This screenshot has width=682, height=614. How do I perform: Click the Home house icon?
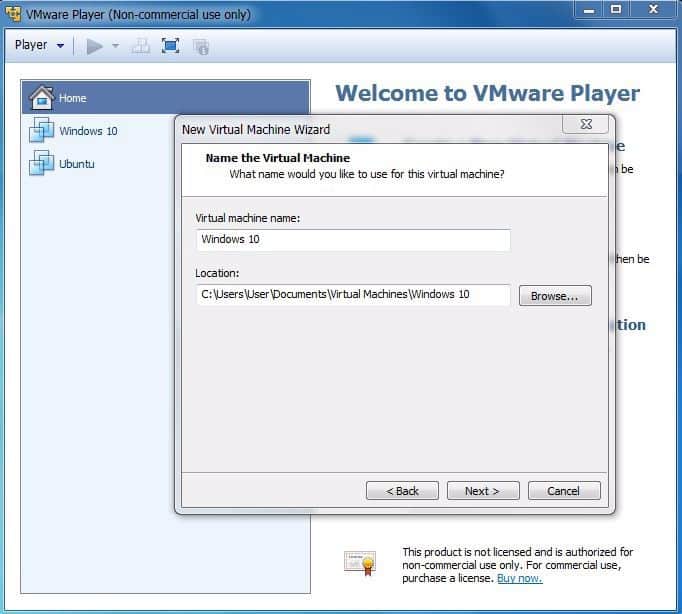[42, 97]
